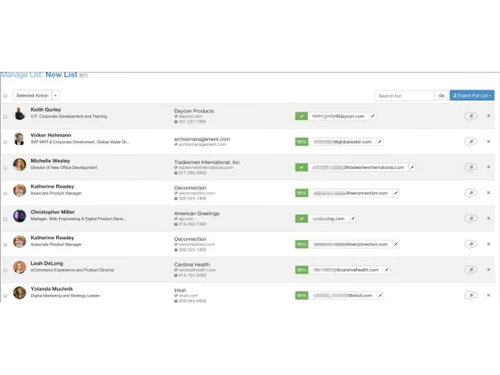Click Leah DeLong's cardinalhealth.com email field
This screenshot has height=375, width=500.
point(345,270)
